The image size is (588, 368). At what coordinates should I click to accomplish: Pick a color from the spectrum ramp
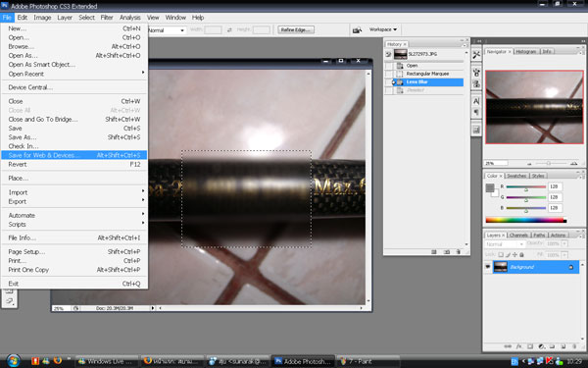point(525,220)
